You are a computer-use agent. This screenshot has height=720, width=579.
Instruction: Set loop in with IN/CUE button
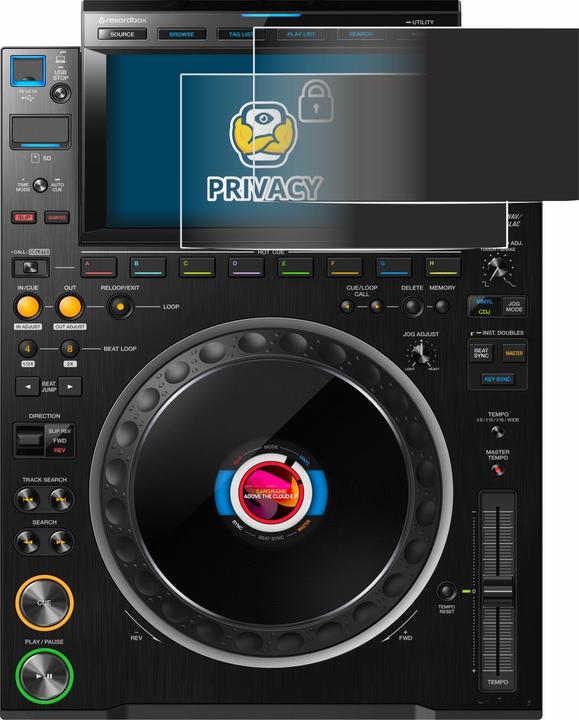pyautogui.click(x=28, y=307)
